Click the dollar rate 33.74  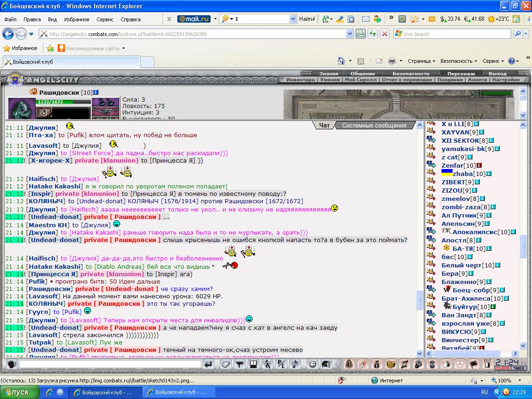point(450,19)
